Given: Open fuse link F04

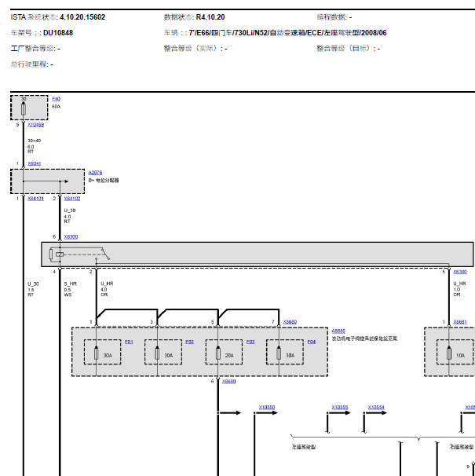Looking at the screenshot, I should 312,342.
